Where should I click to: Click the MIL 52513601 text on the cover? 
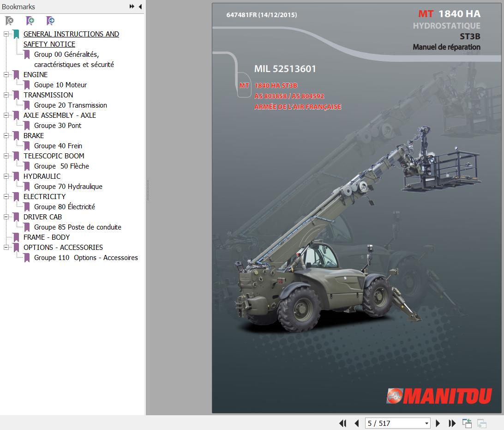pyautogui.click(x=285, y=69)
